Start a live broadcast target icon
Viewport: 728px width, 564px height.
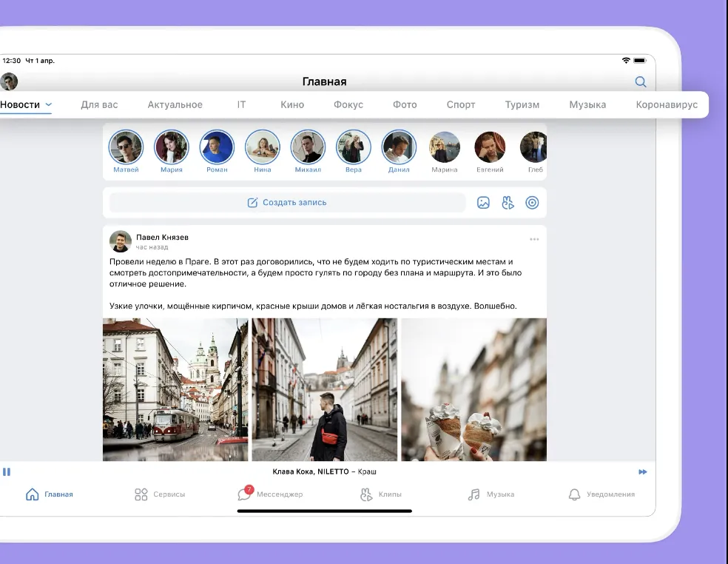click(532, 203)
